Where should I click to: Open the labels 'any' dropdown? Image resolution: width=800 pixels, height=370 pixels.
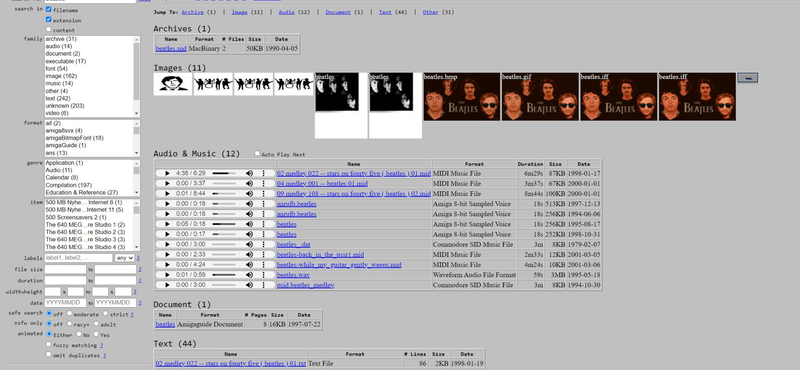tap(124, 258)
